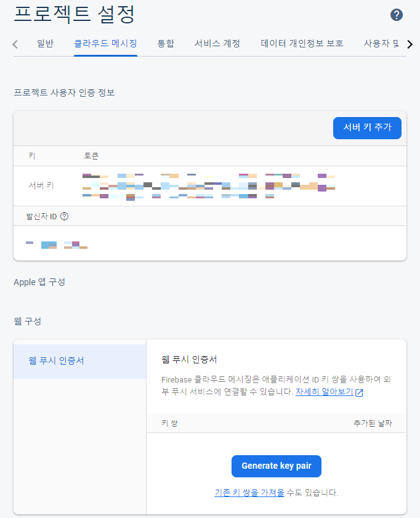Click the blurred sender ID value
Image resolution: width=420 pixels, height=518 pixels.
[x=57, y=245]
